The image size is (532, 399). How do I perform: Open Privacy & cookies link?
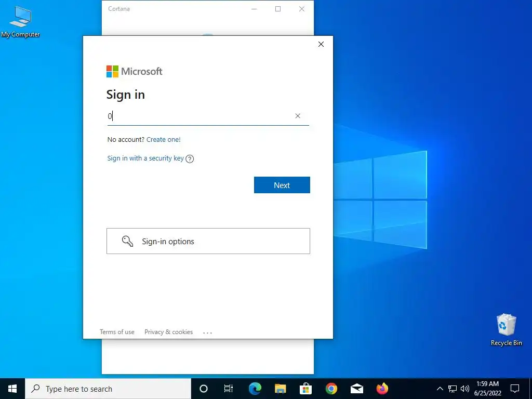point(169,332)
